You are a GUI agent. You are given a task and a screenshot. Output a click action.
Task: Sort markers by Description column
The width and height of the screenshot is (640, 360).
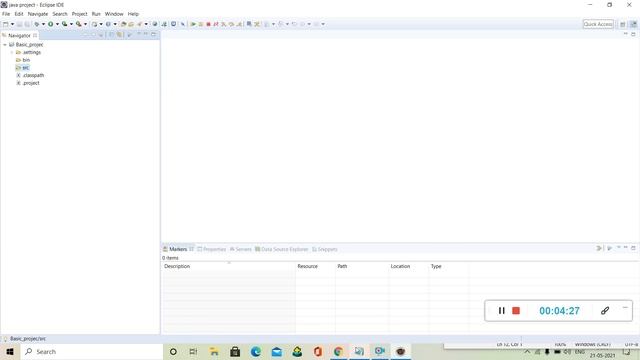(x=229, y=266)
